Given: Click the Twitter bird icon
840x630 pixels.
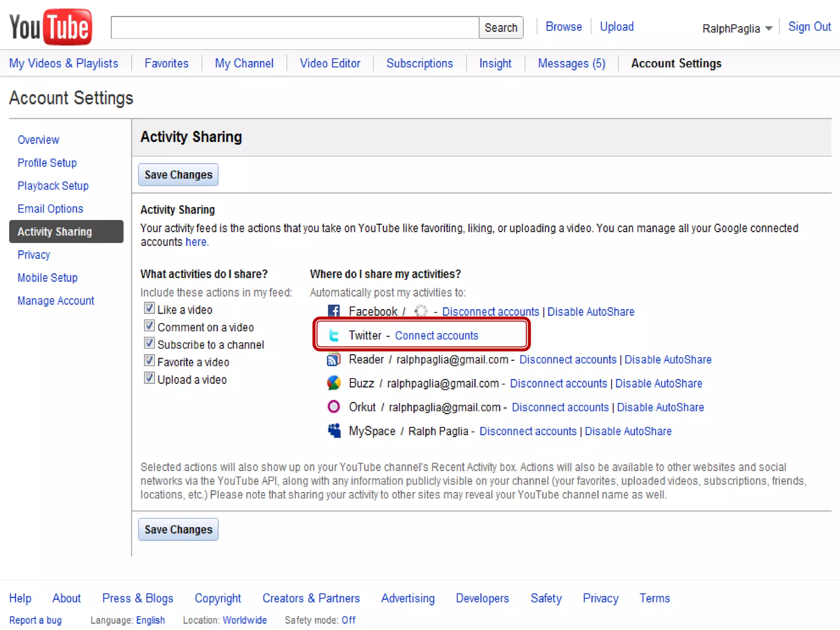Looking at the screenshot, I should [334, 336].
